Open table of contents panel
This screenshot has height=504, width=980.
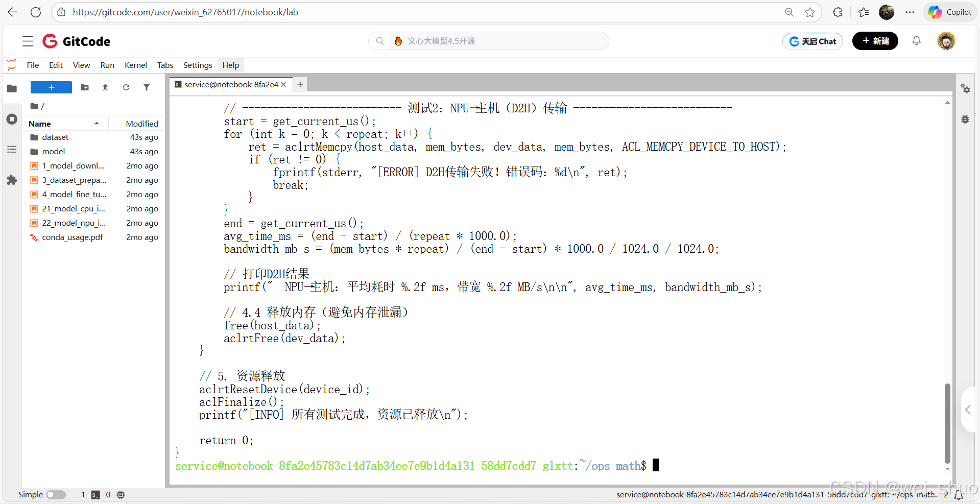click(12, 150)
